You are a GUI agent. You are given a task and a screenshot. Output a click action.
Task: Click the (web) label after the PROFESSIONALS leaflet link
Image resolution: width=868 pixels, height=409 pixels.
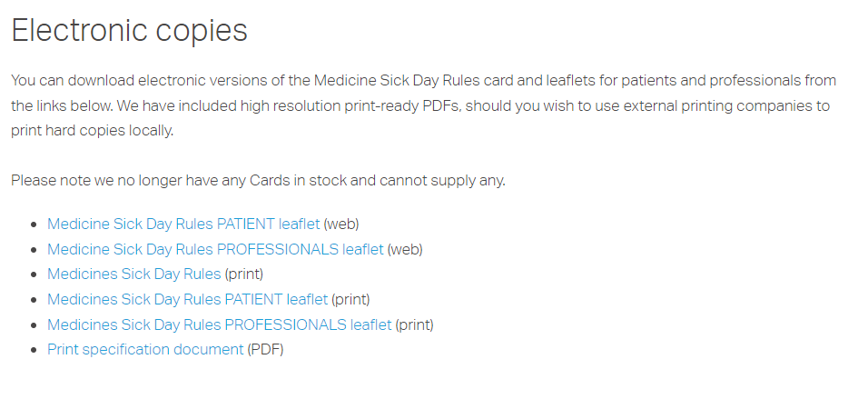405,249
